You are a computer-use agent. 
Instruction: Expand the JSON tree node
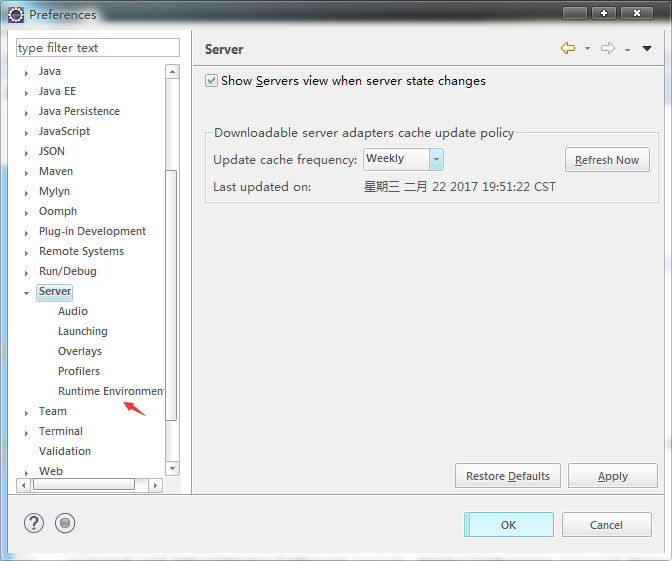pos(27,153)
